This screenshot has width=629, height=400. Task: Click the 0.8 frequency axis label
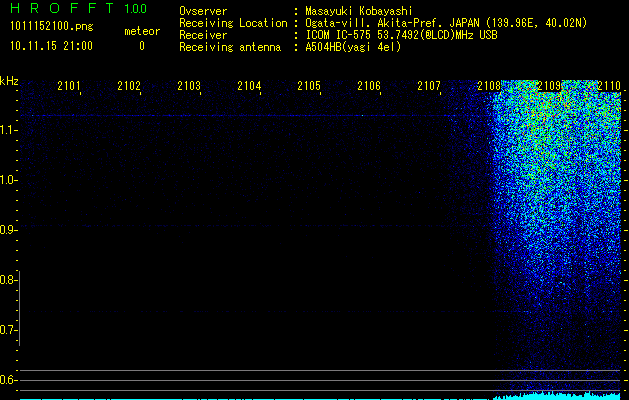pos(7,280)
